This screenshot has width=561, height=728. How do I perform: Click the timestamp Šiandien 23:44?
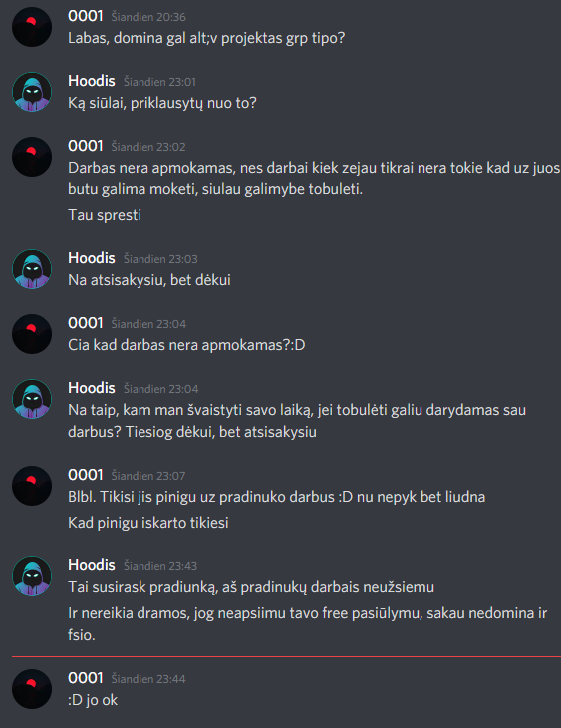tap(148, 679)
